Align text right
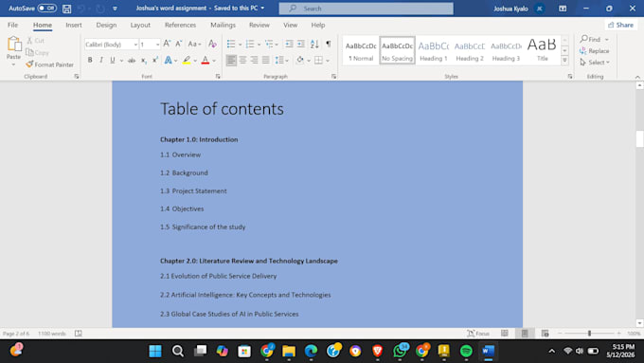 [x=254, y=61]
